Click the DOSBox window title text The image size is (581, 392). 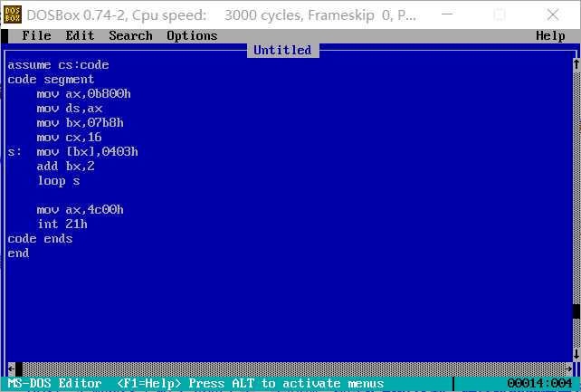[x=221, y=14]
